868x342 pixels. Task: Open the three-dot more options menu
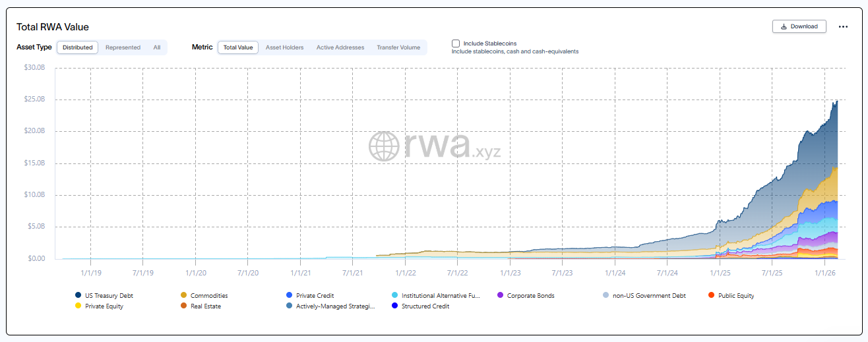pos(843,27)
